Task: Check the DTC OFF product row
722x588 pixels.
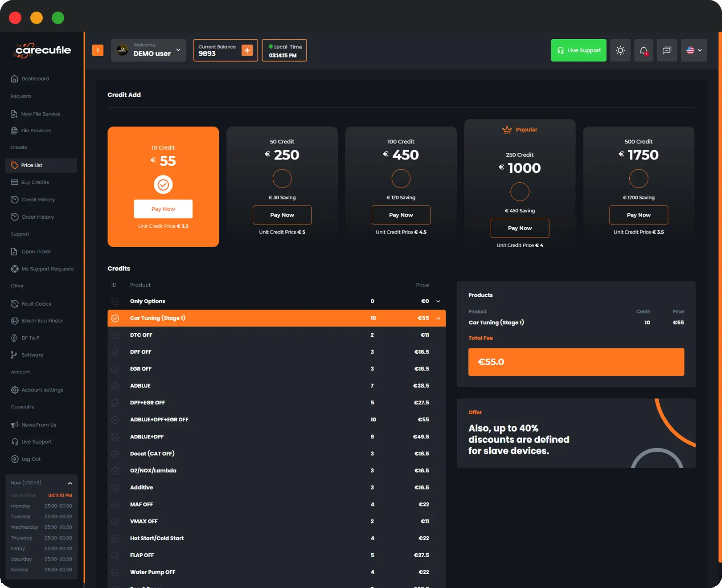Action: [115, 335]
